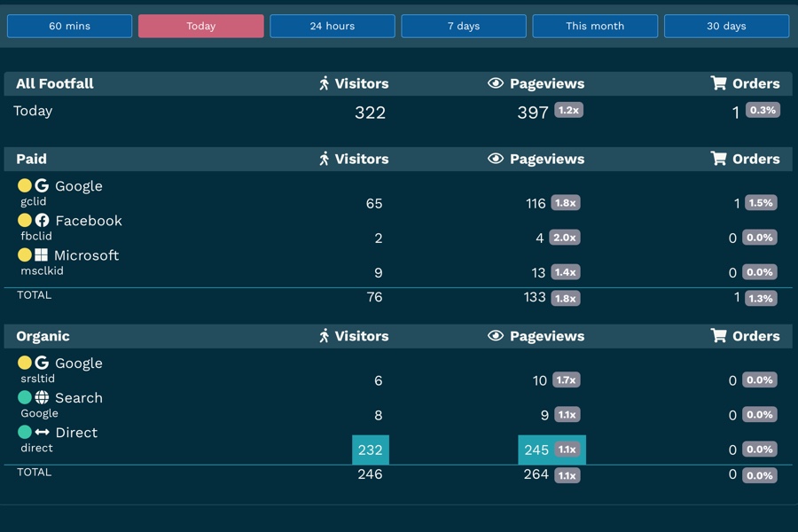Click the 1.7x badge in organic Google row
This screenshot has height=532, width=798.
click(x=566, y=379)
